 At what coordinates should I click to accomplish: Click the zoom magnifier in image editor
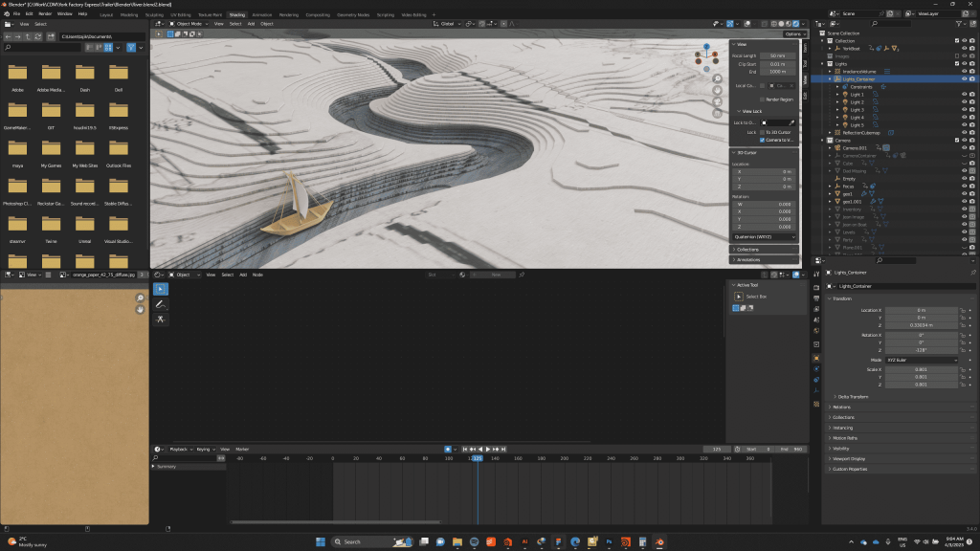(140, 298)
